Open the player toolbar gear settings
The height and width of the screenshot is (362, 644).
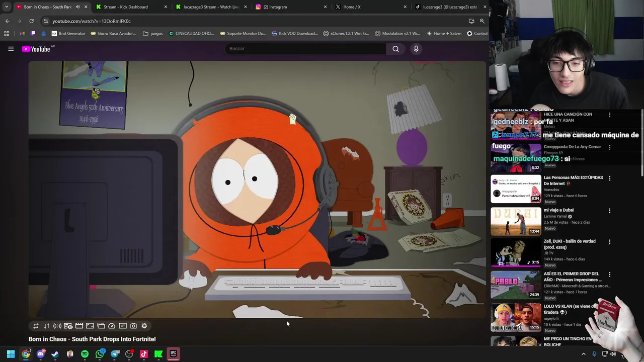click(144, 326)
